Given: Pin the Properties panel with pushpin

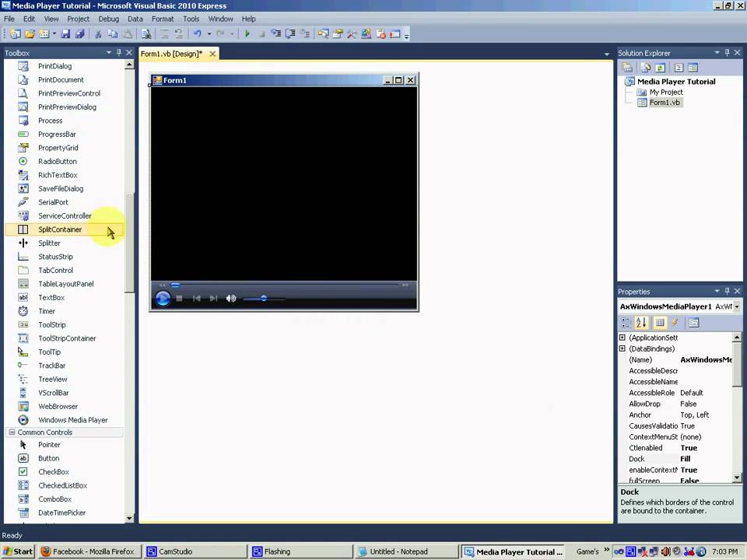Looking at the screenshot, I should point(727,291).
